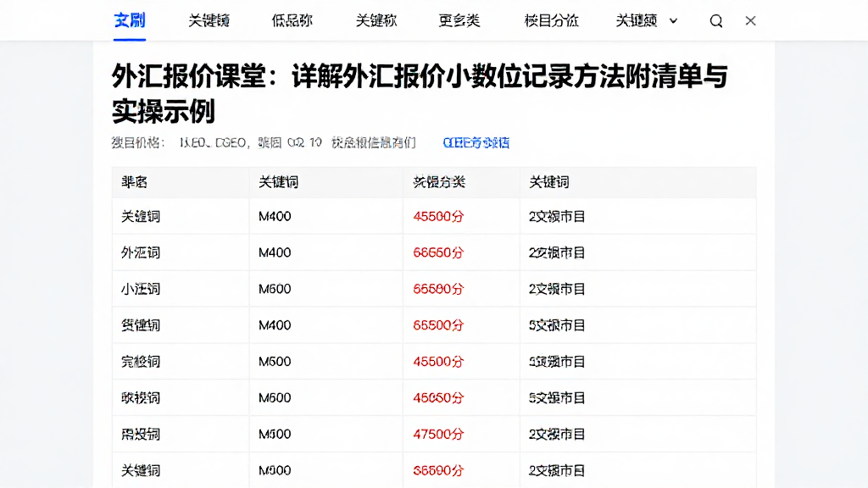Select "45500分" in the first M400 row
The image size is (868, 488).
click(x=438, y=216)
